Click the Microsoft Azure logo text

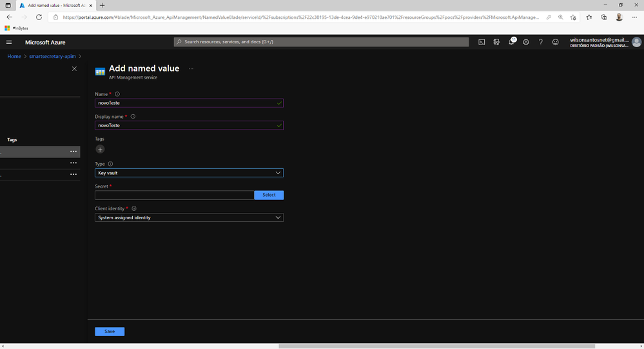point(45,43)
